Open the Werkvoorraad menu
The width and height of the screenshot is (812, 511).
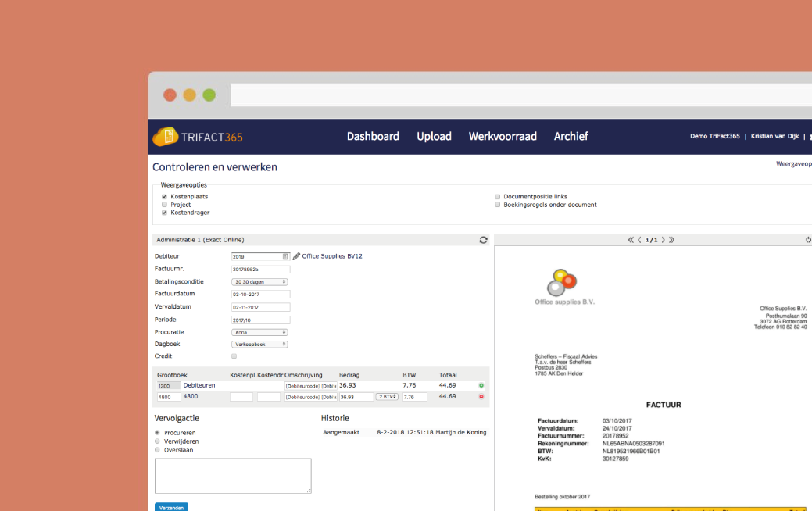click(503, 136)
